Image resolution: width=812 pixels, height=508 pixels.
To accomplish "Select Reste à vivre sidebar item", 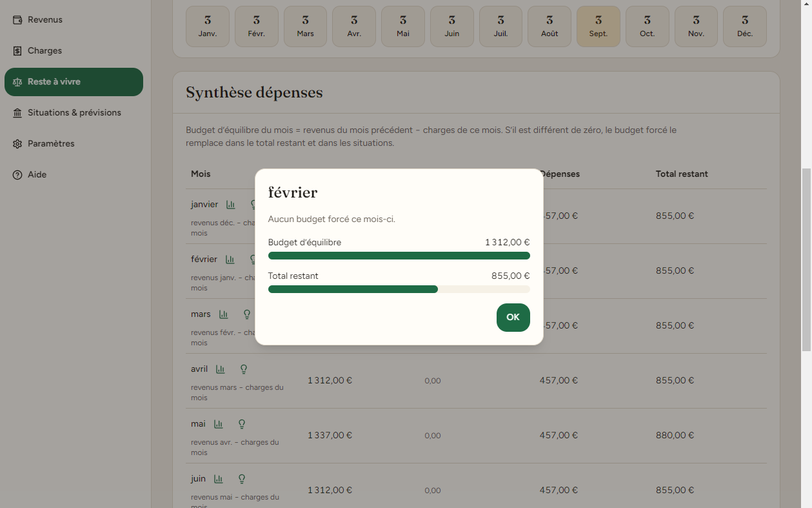I will (x=74, y=82).
